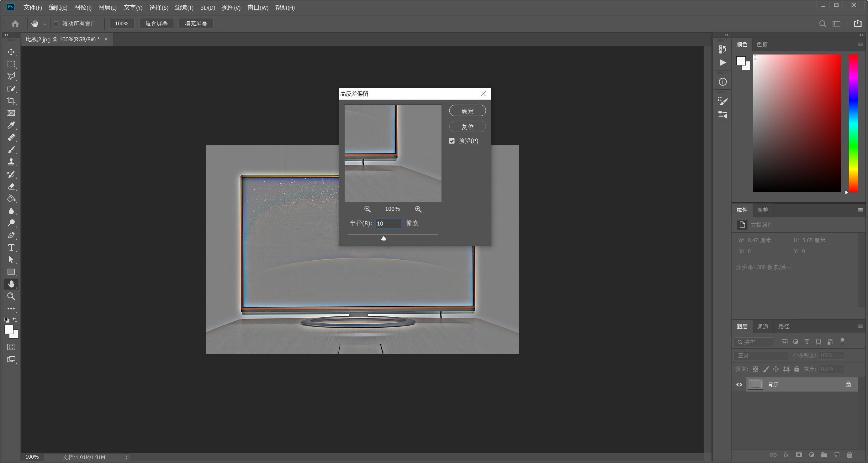The image size is (868, 463).
Task: Open the 图像(I) menu
Action: point(82,8)
